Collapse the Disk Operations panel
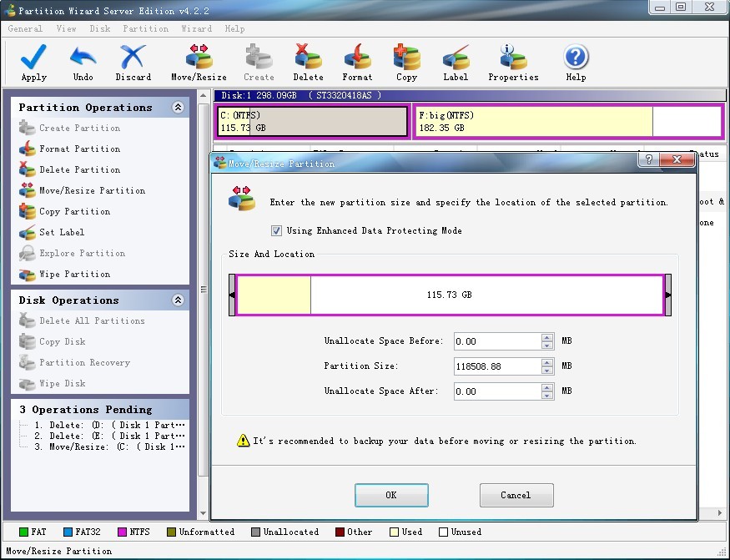 tap(178, 300)
